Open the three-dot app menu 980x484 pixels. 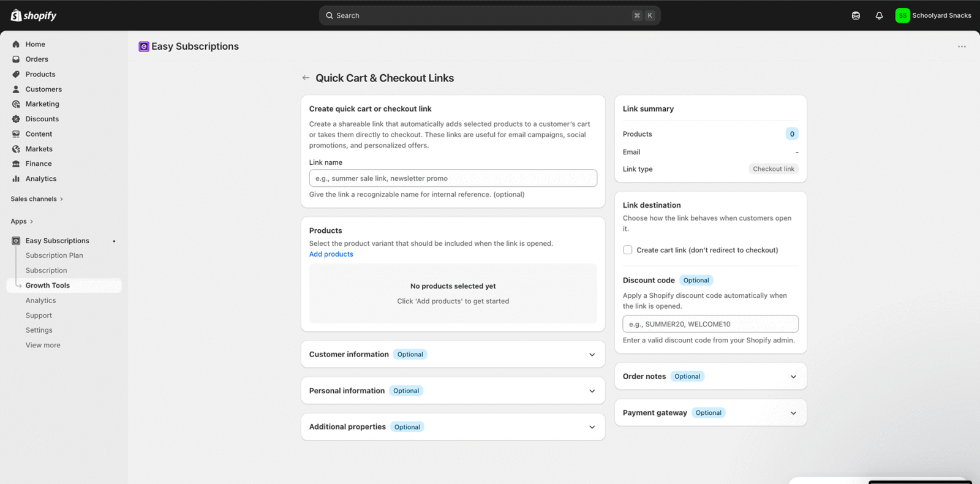tap(962, 47)
